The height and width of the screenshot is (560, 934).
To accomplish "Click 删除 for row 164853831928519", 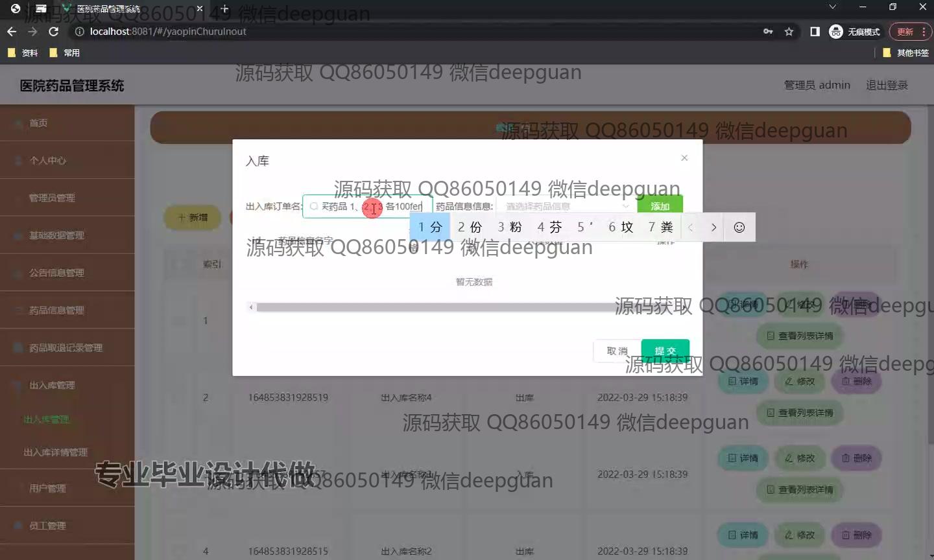I will pyautogui.click(x=857, y=381).
